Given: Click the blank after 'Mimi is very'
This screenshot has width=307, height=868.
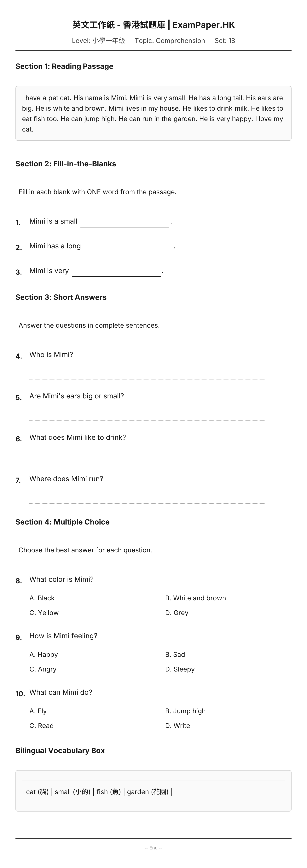Looking at the screenshot, I should click(116, 272).
